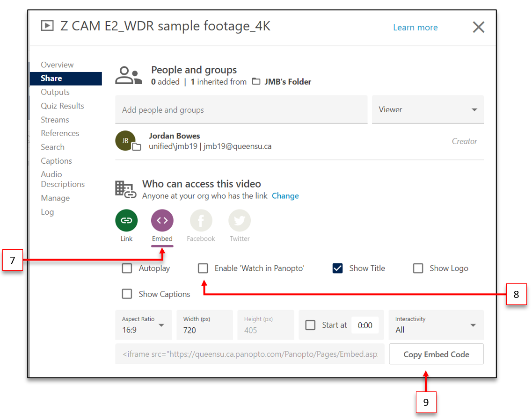The height and width of the screenshot is (419, 532).
Task: Click the Start at 0:00 time field
Action: (365, 325)
